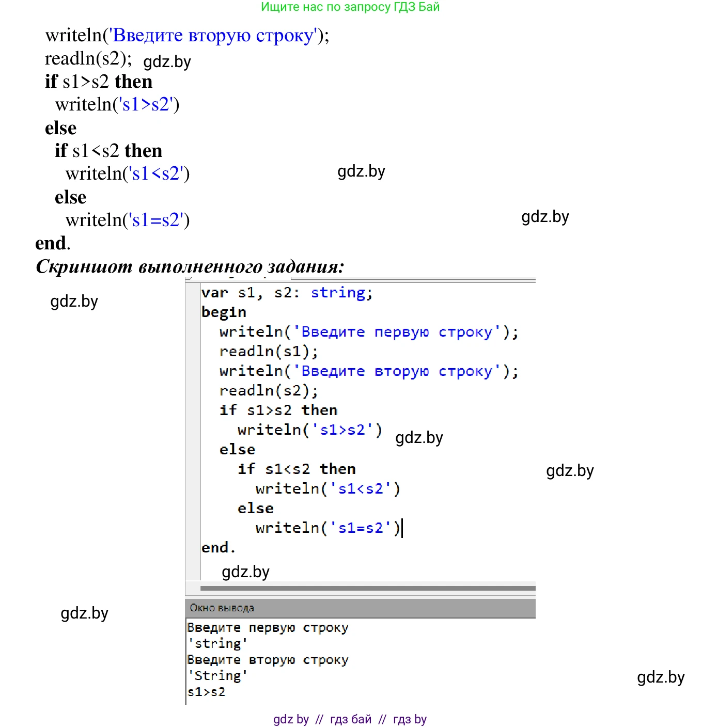Click the 'readln(s1);' line in the editor
Viewport: 702px width, 728px height.
(269, 352)
